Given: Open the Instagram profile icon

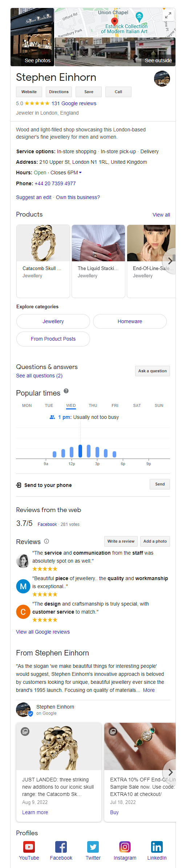Looking at the screenshot, I should point(125,847).
